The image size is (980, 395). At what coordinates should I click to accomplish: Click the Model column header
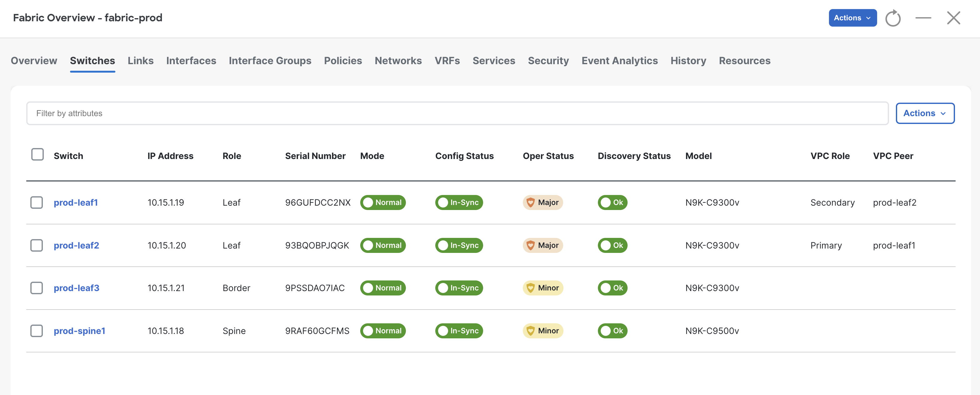(698, 156)
